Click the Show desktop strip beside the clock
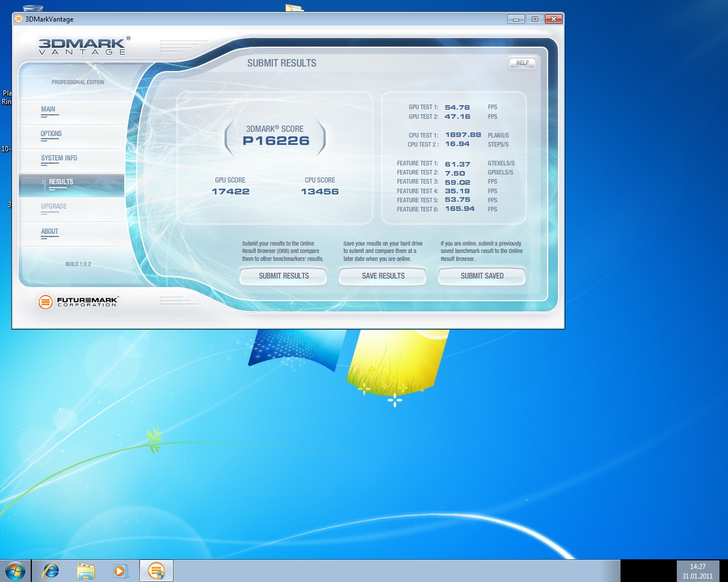The height and width of the screenshot is (582, 728). tap(723, 571)
